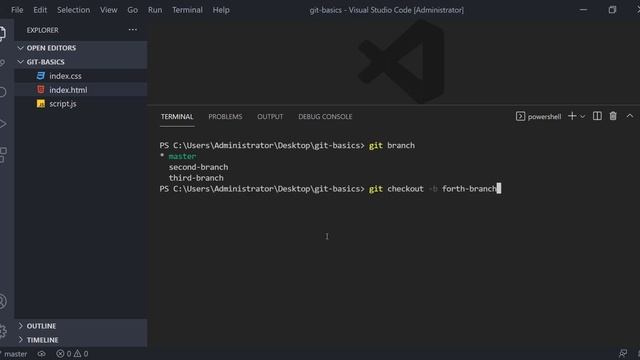Screen dimensions: 640x360
Task: Click 'forth-branch' in the command line
Action: (x=469, y=189)
